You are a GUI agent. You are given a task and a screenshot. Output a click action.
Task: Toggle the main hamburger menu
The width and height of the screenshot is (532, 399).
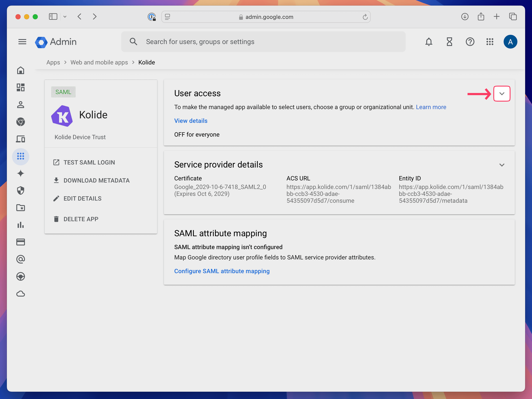tap(22, 42)
